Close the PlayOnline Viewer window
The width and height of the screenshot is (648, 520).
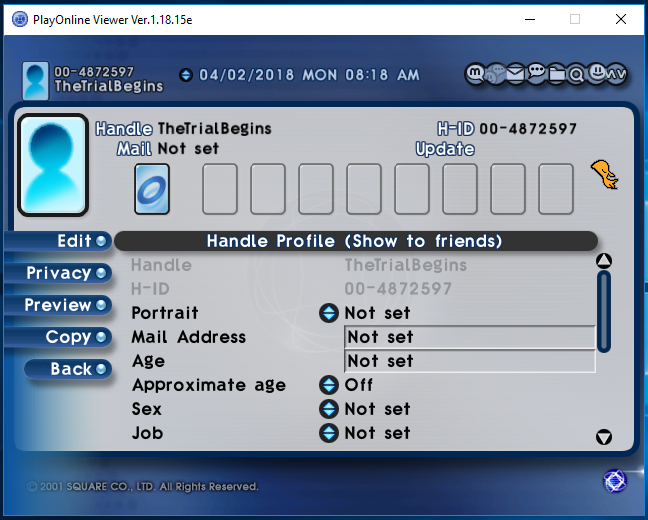(621, 19)
